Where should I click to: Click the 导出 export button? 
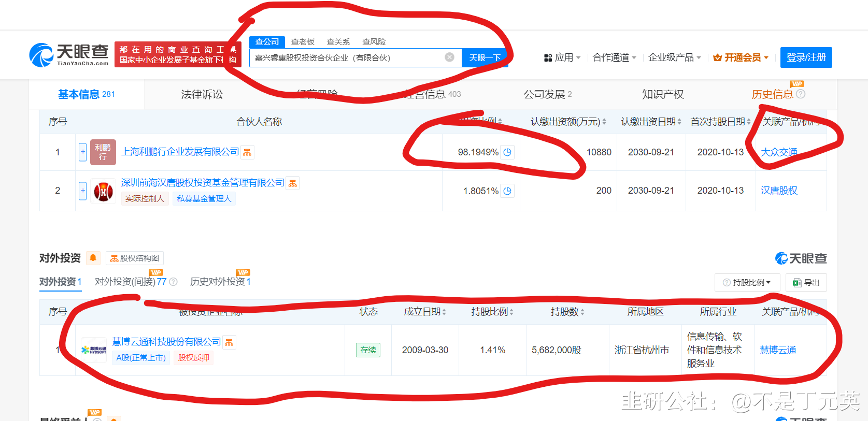(x=806, y=283)
